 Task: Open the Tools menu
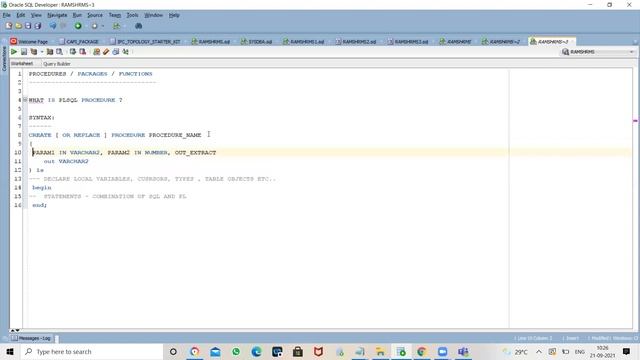pyautogui.click(x=132, y=15)
